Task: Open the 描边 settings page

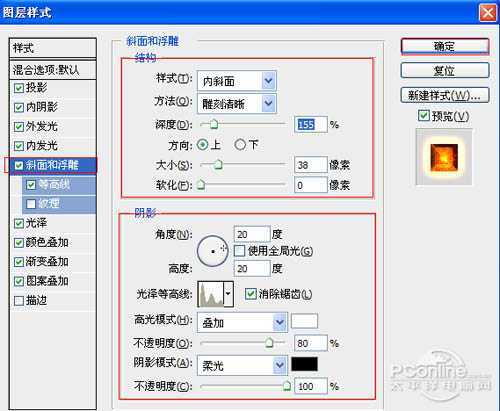Action: [37, 301]
